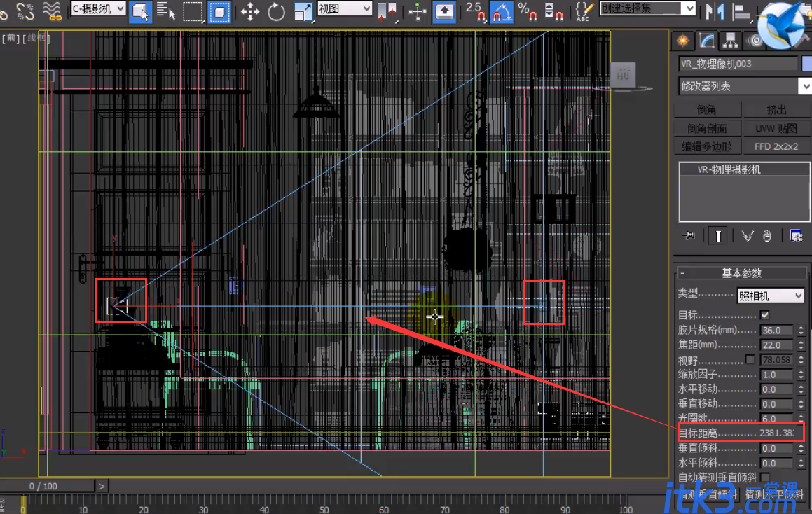Activate the Select and Scale tool
This screenshot has width=812, height=514.
[x=303, y=11]
